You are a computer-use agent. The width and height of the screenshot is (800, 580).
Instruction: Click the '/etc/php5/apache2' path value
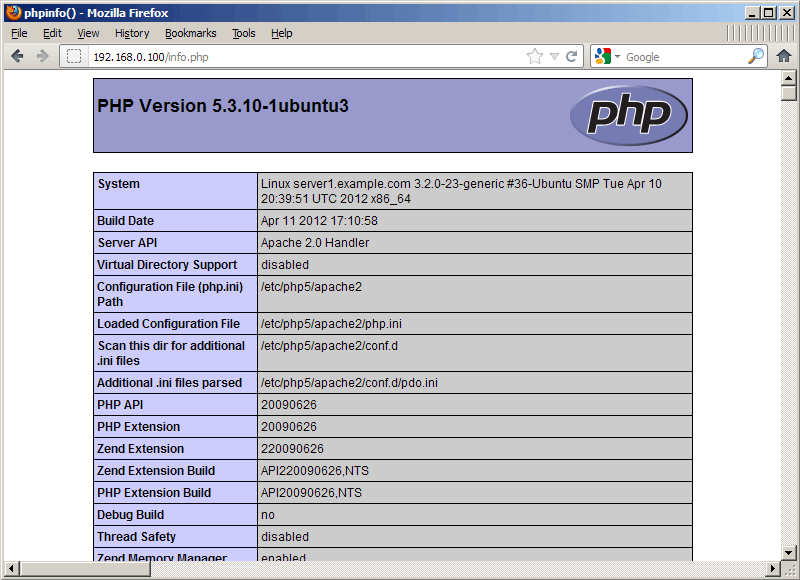[311, 287]
